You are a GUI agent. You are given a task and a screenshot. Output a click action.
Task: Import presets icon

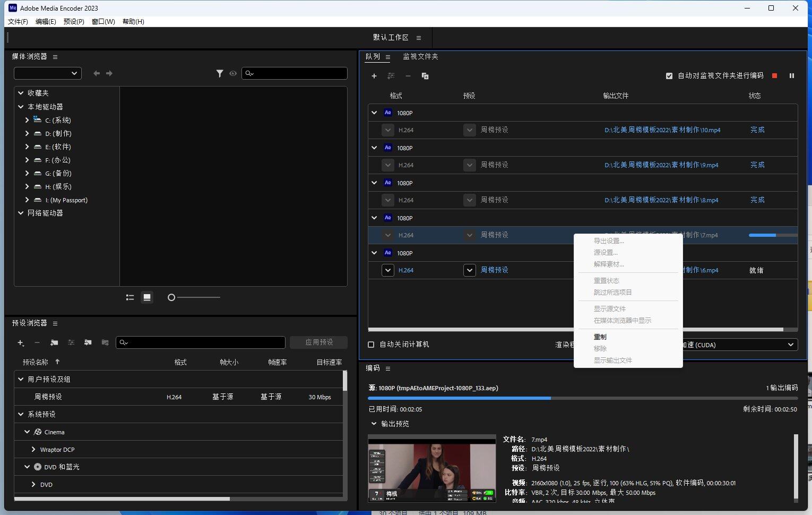pos(88,343)
